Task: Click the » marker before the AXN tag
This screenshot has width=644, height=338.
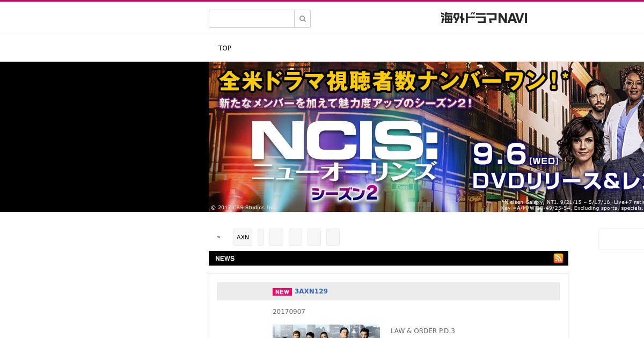Action: coord(218,237)
